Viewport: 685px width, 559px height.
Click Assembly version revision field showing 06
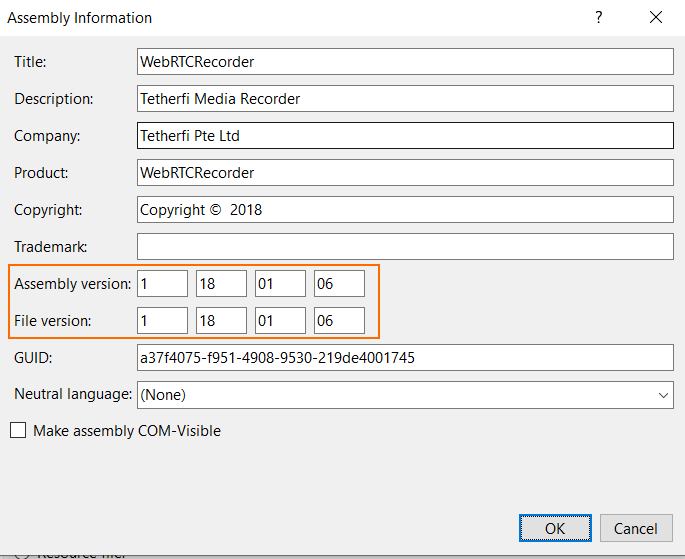(x=339, y=284)
